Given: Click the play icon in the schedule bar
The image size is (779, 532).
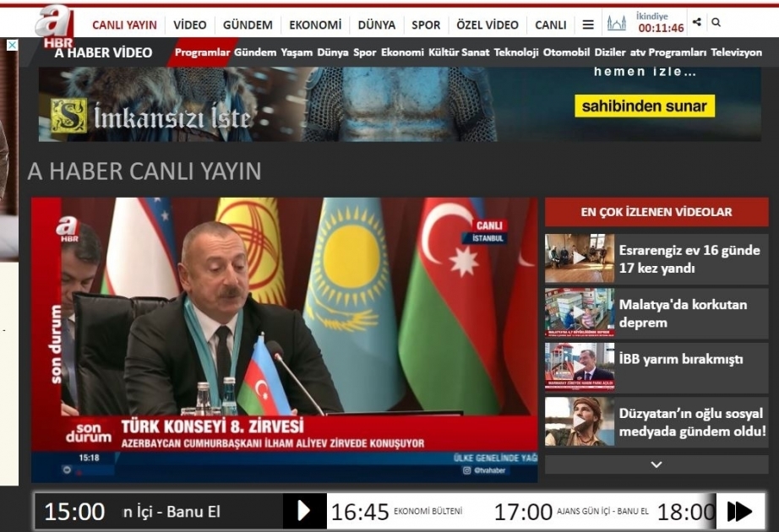Looking at the screenshot, I should coord(304,511).
